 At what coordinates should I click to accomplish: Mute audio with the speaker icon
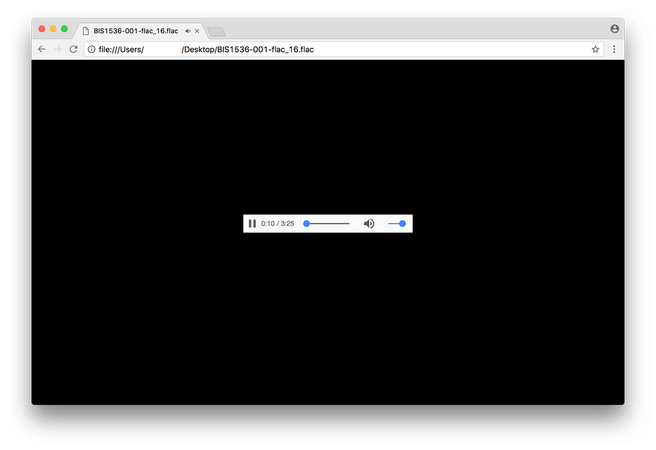[x=369, y=224]
